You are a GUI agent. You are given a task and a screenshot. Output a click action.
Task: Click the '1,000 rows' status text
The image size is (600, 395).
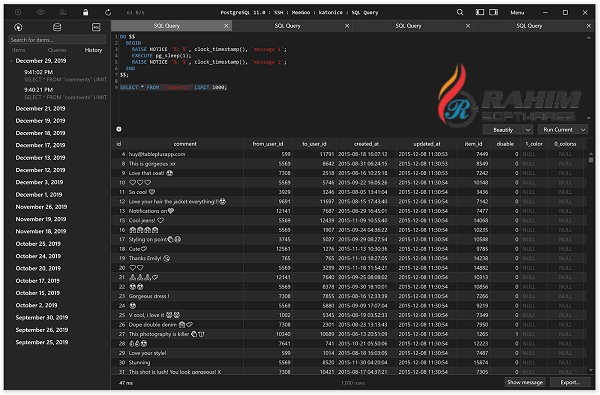352,383
